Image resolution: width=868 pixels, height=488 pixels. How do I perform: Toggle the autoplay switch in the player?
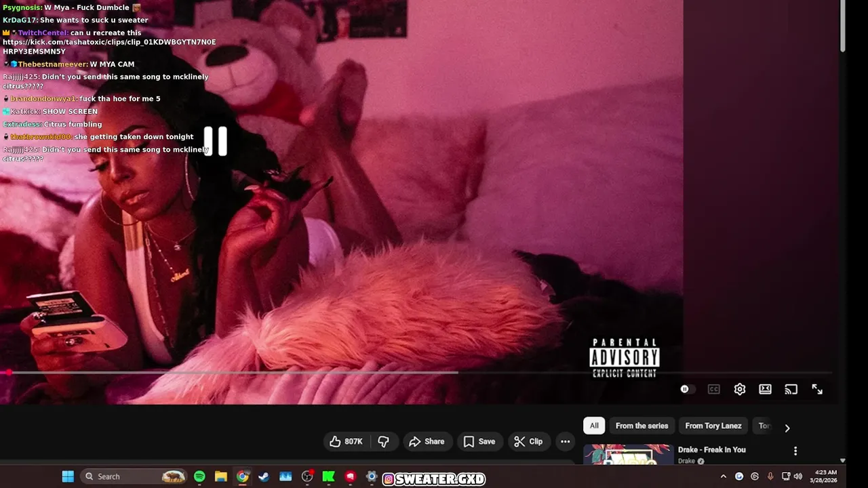pyautogui.click(x=688, y=389)
